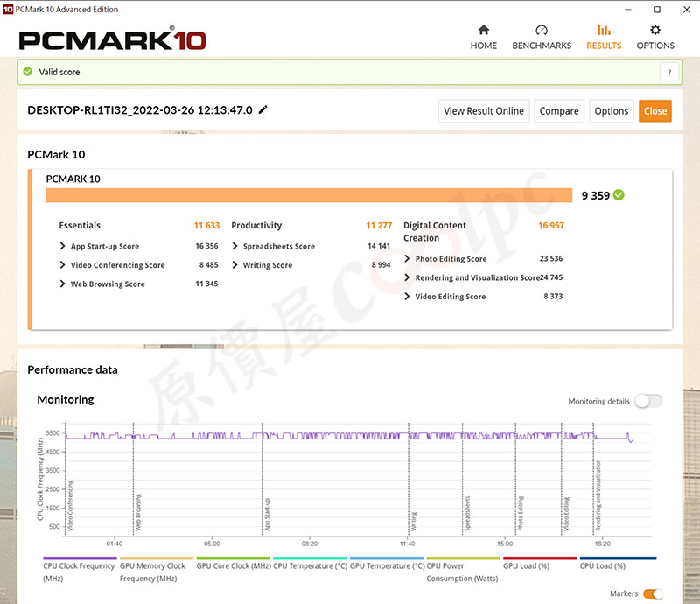Click the help question mark button
The height and width of the screenshot is (604, 700).
669,72
